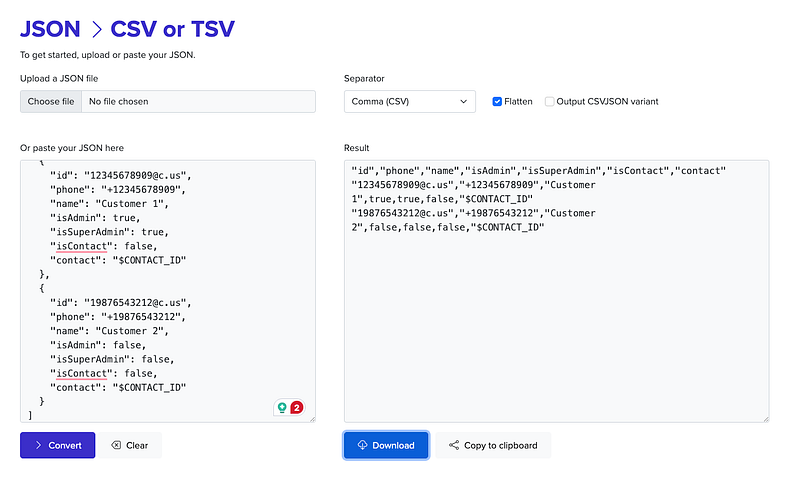Click the chevron arrow icon on Convert
This screenshot has height=497, width=800.
pos(38,446)
